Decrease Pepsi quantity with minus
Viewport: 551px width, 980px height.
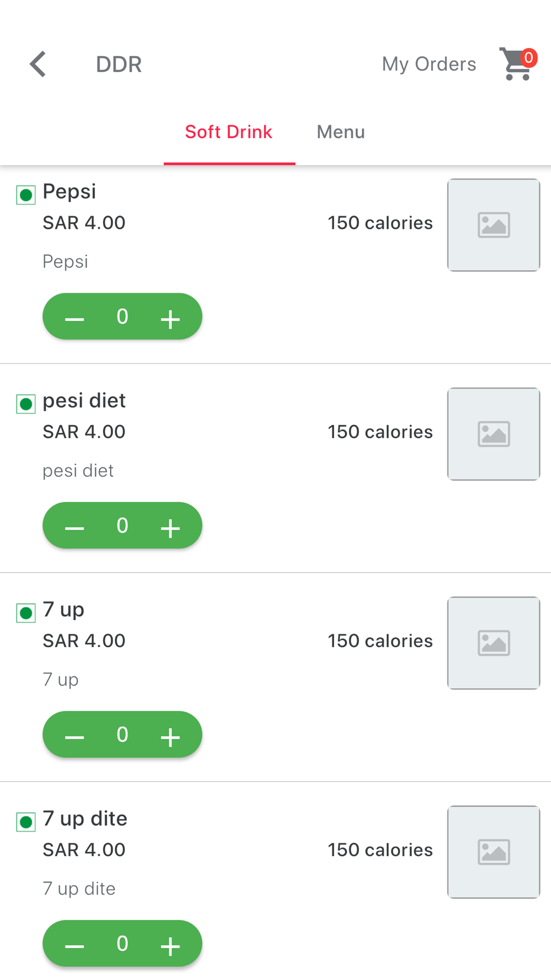pyautogui.click(x=74, y=319)
